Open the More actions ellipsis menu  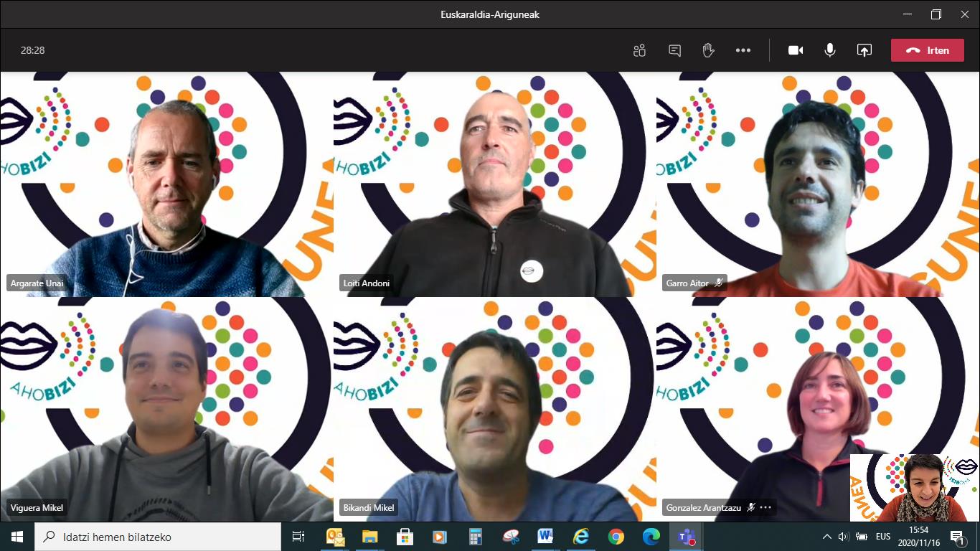743,50
